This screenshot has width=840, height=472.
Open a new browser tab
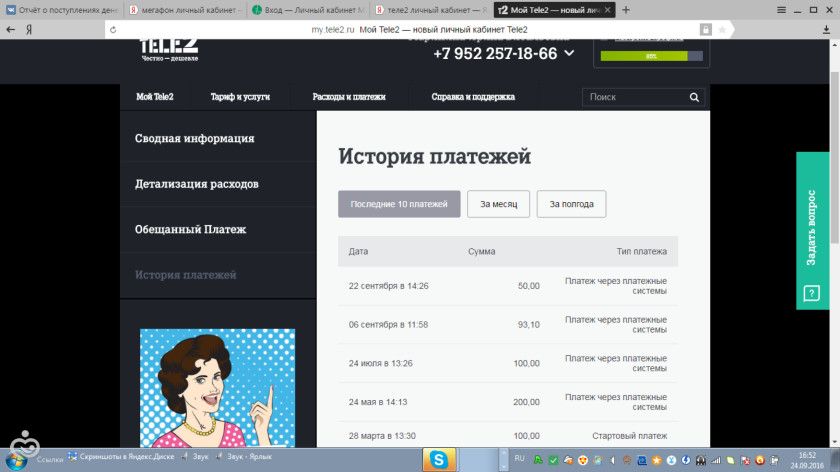(626, 10)
